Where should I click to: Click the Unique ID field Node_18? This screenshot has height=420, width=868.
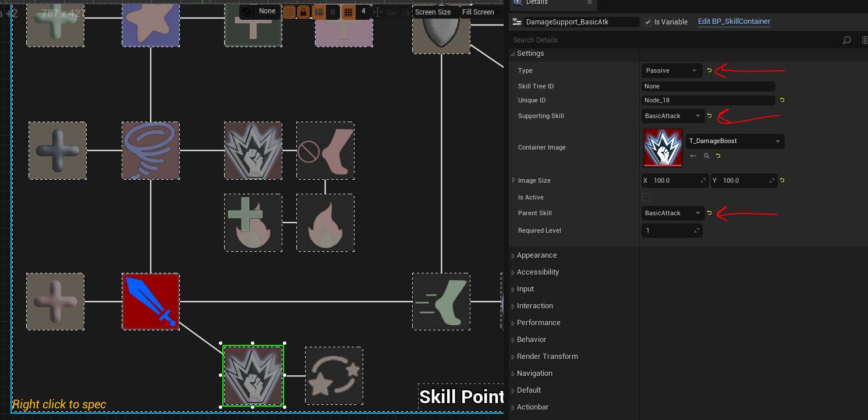[708, 100]
